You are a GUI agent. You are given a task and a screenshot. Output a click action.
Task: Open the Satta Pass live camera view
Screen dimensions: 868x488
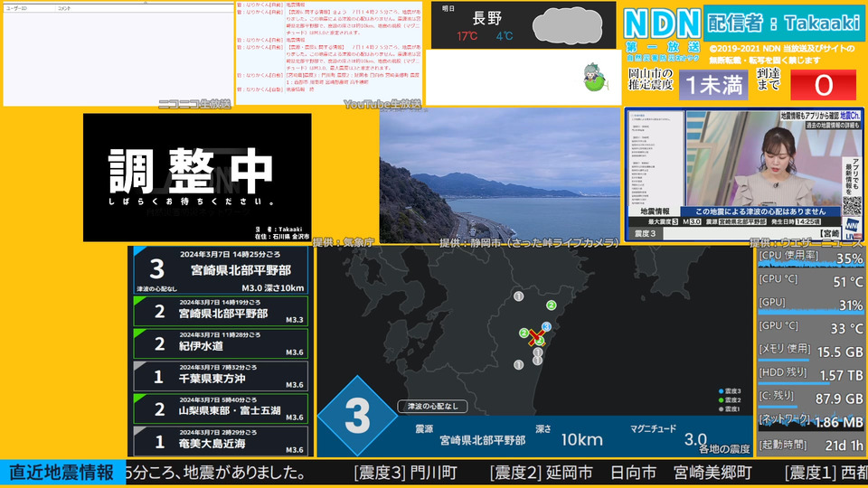click(x=500, y=175)
